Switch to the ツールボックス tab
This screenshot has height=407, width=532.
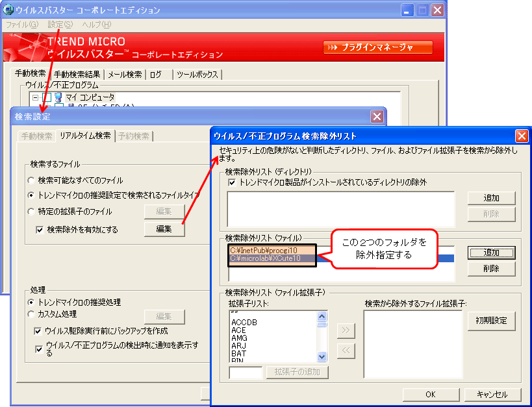(197, 74)
